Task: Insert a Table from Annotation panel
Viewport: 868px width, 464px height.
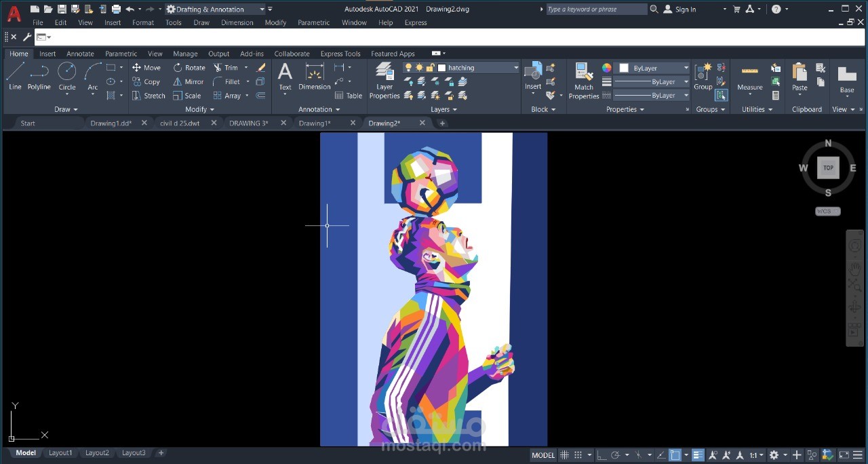Action: pyautogui.click(x=349, y=96)
